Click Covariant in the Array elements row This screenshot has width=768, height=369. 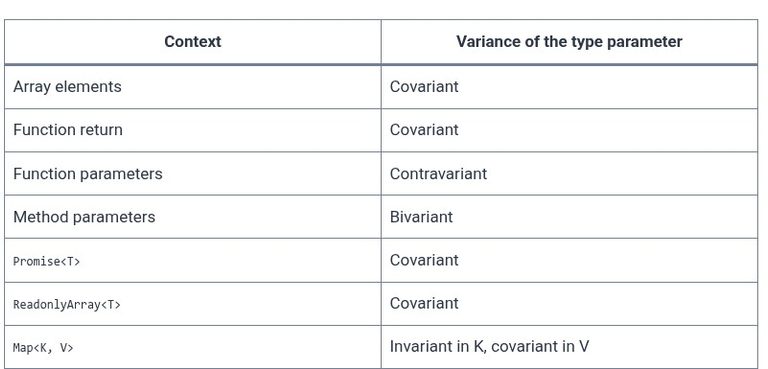point(424,87)
